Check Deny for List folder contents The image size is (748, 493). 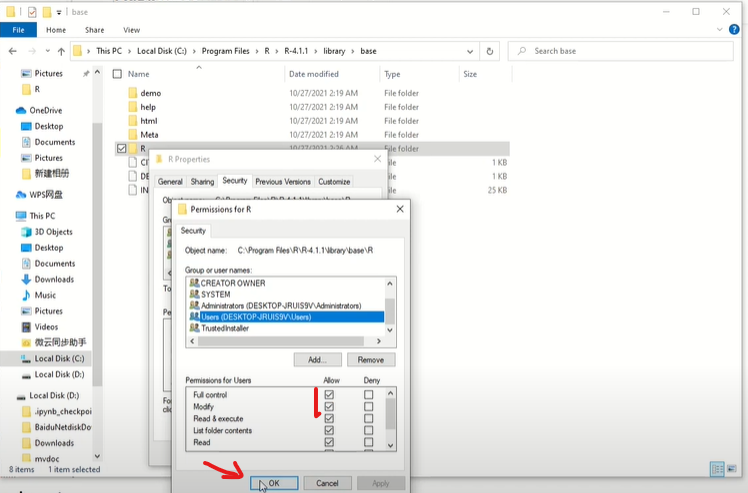click(368, 430)
